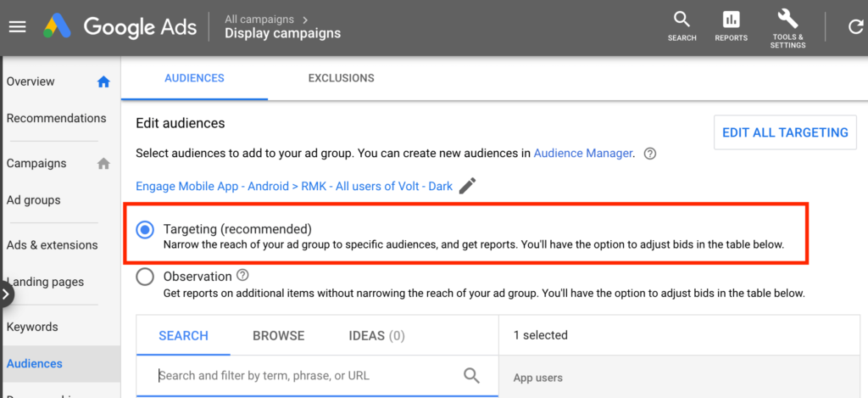Screen dimensions: 868x398
Task: Click help icon next to Audience Manager
Action: (x=650, y=154)
